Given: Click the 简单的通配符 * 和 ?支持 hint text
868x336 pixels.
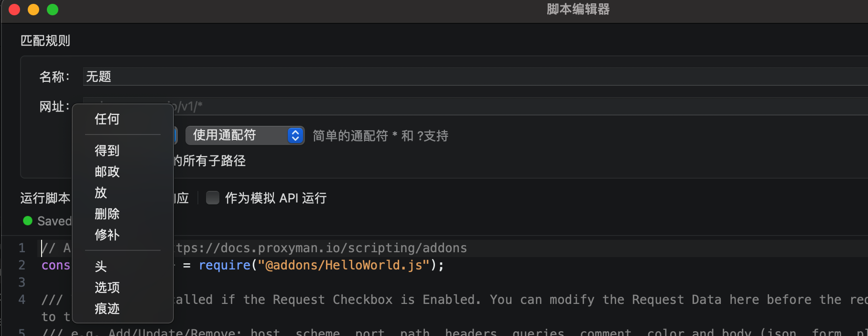Looking at the screenshot, I should 380,136.
